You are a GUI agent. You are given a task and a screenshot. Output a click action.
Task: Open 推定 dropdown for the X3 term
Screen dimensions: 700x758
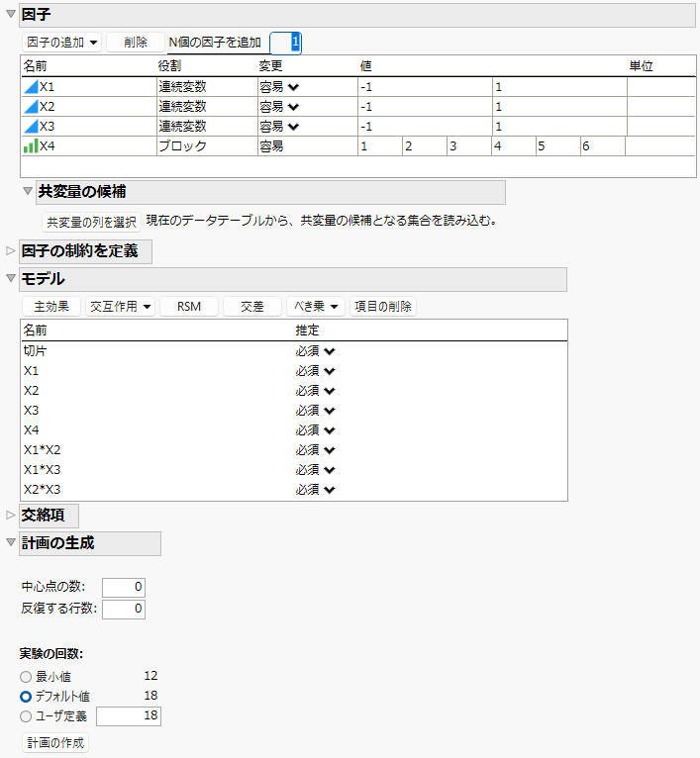(330, 411)
